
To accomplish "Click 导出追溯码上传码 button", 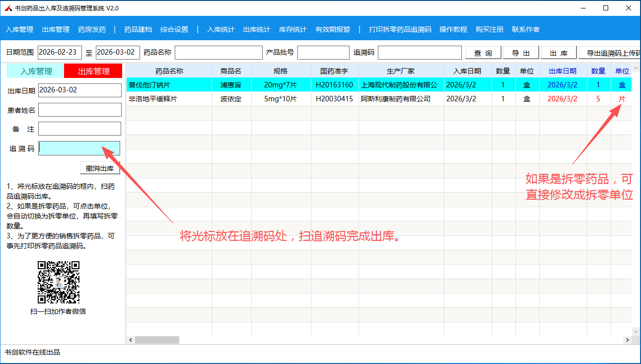I will [612, 53].
